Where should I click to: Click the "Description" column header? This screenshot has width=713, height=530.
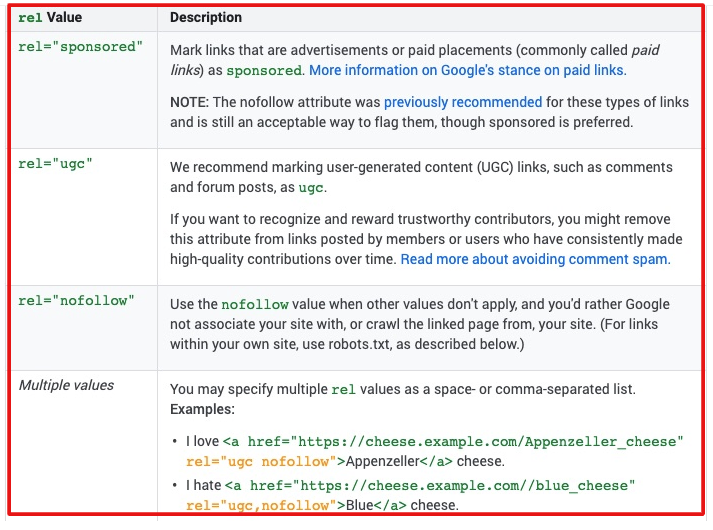pyautogui.click(x=205, y=17)
